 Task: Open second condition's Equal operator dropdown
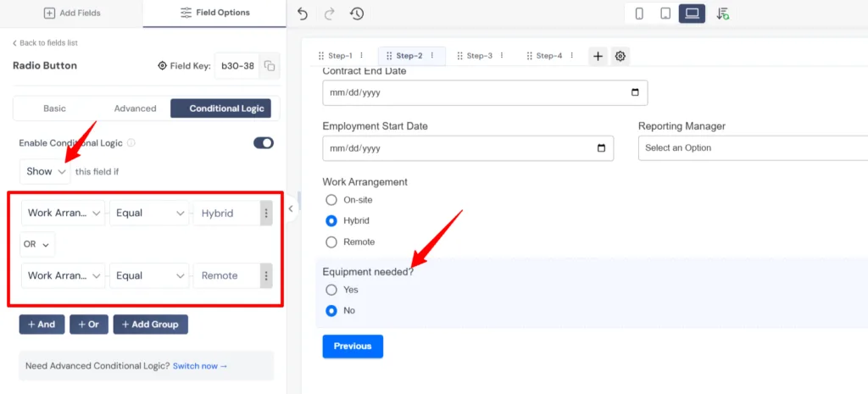tap(149, 275)
